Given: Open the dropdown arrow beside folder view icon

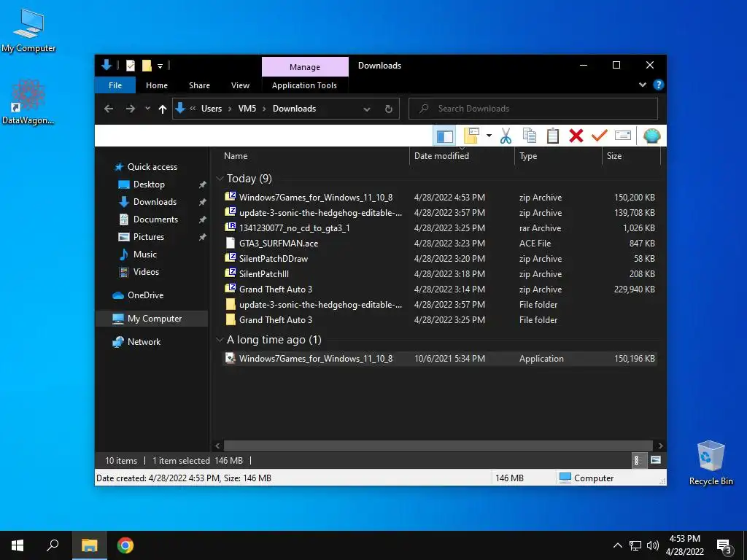Looking at the screenshot, I should point(489,136).
